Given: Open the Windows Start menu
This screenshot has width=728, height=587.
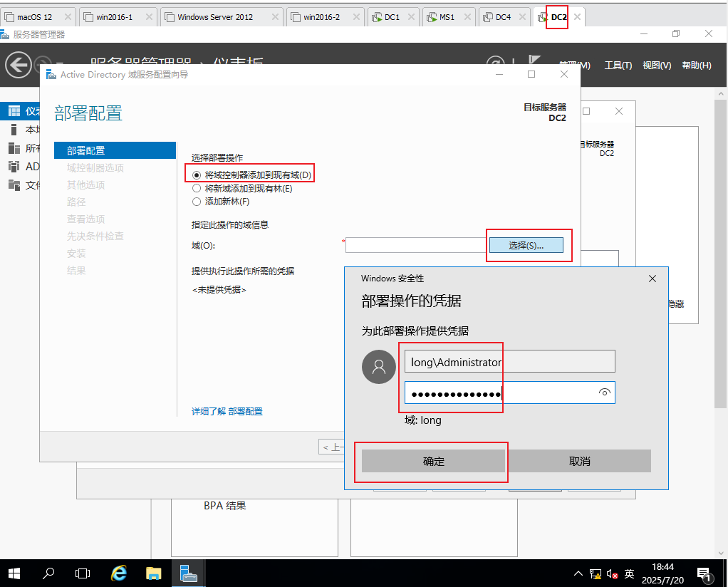Looking at the screenshot, I should [x=14, y=573].
